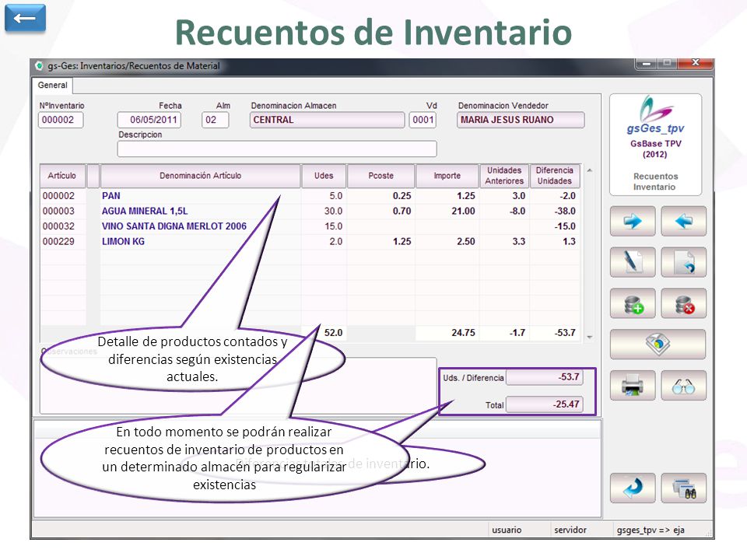Screen dimensions: 747x560
Task: Click the total Udes value 52.0
Action: click(x=334, y=332)
